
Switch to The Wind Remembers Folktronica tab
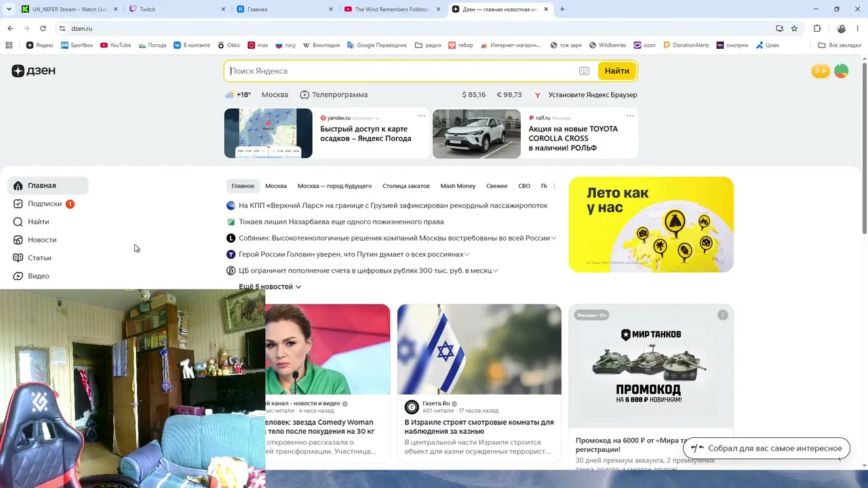pyautogui.click(x=393, y=9)
